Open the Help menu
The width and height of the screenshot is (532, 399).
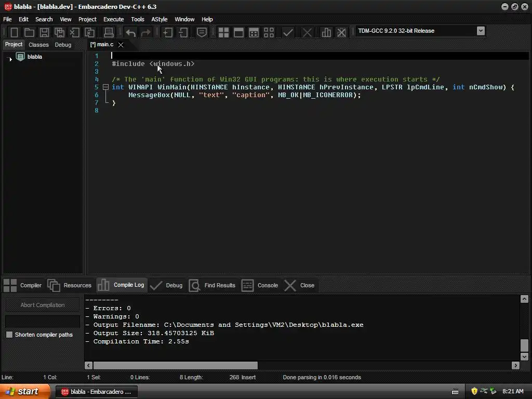pos(207,19)
